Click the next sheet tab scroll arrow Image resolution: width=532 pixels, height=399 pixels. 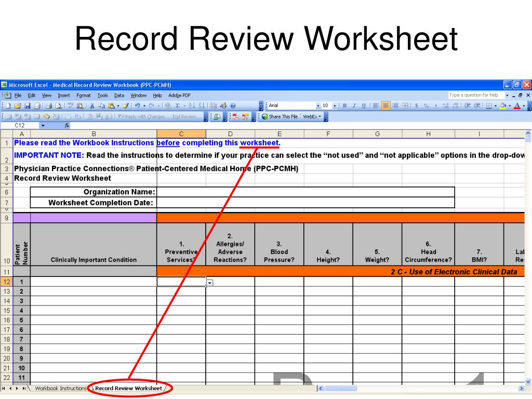tap(17, 388)
